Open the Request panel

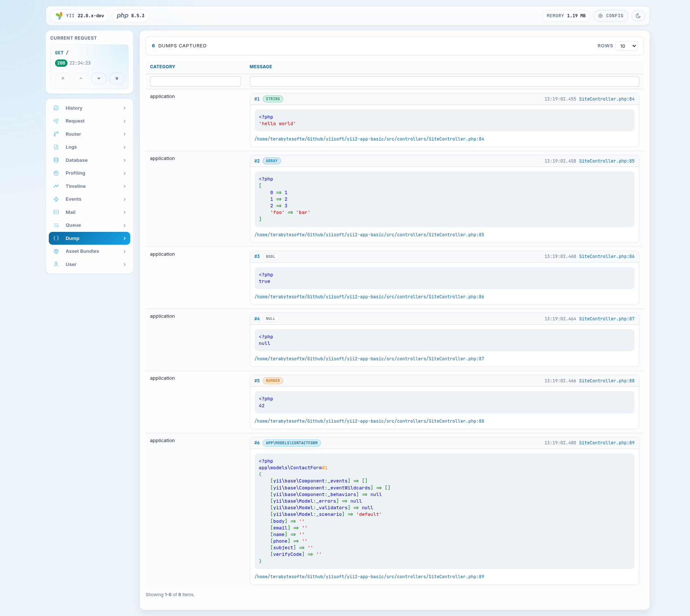(x=90, y=121)
